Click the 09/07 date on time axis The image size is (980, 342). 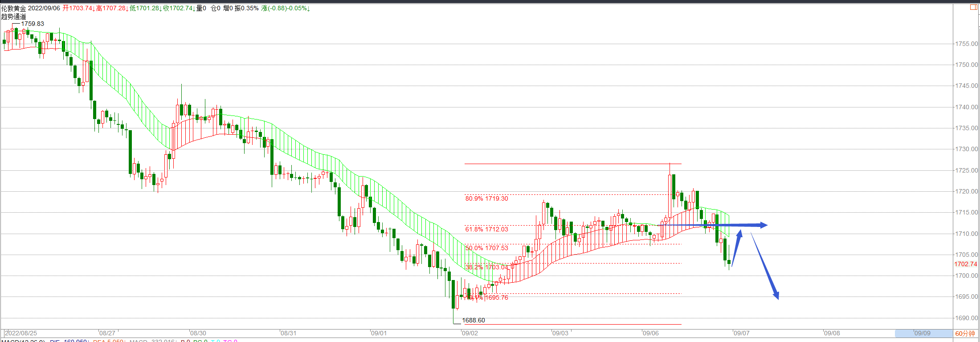742,333
